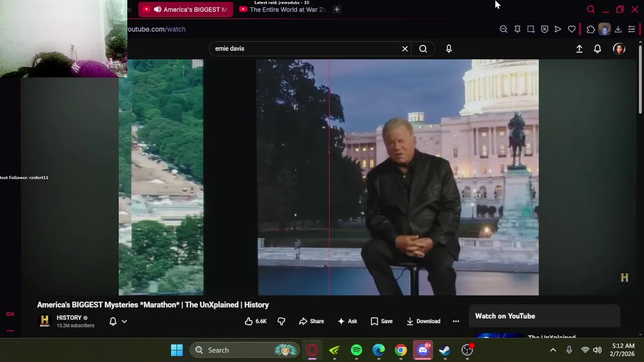Open the Opera tab search icon
The image size is (644, 362).
pos(591,10)
